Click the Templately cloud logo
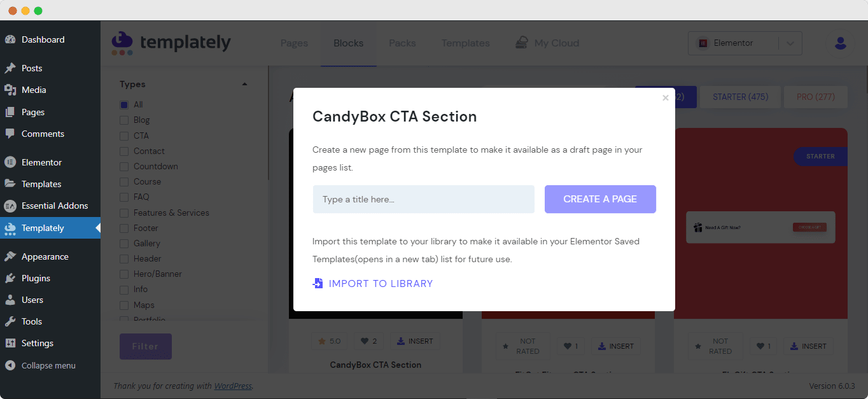Image resolution: width=868 pixels, height=399 pixels. [122, 43]
